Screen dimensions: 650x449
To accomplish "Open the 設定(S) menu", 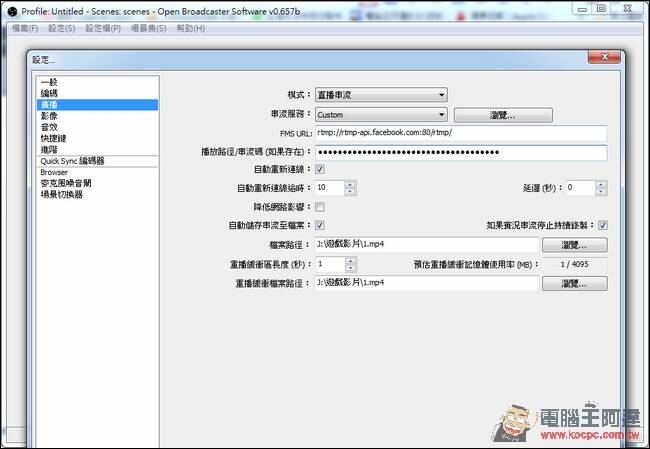I will (x=62, y=28).
